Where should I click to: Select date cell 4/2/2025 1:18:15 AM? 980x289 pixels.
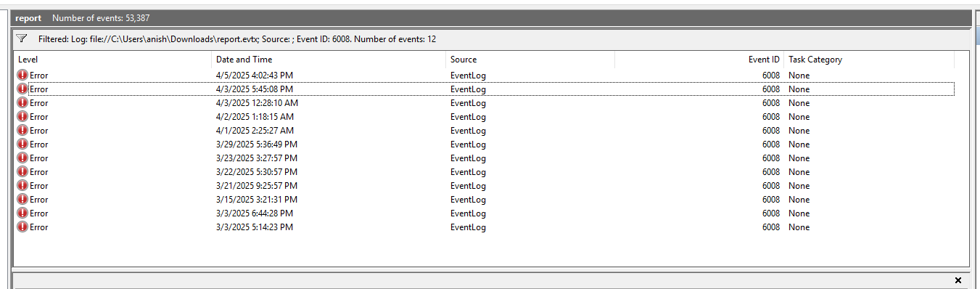[x=255, y=117]
